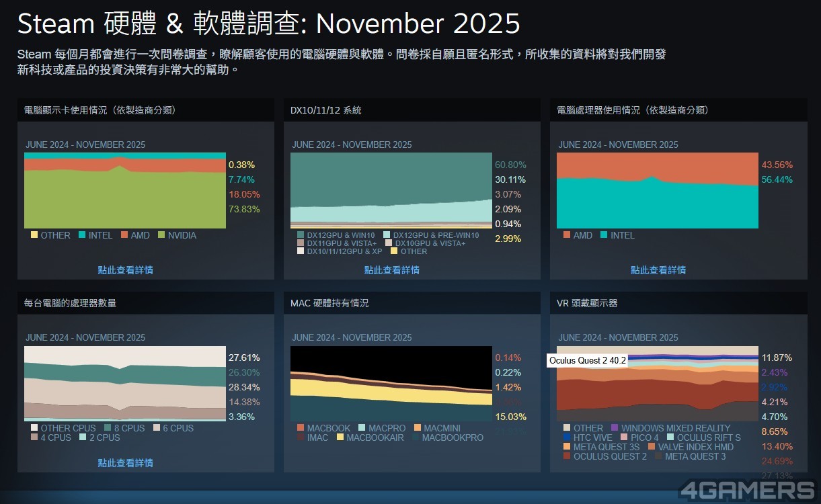The image size is (821, 504).
Task: Click the 8 CPUS legend marker
Action: click(x=108, y=428)
